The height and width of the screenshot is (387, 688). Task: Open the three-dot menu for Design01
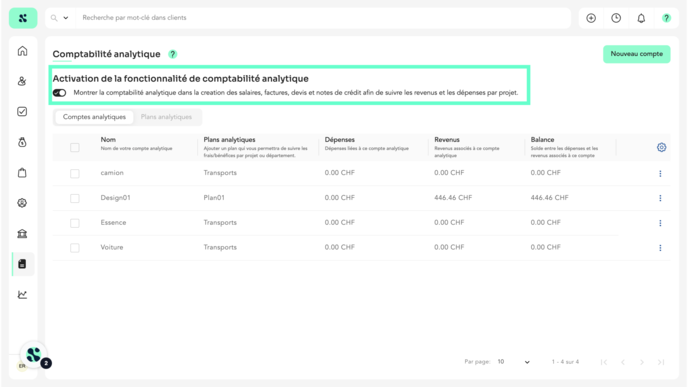click(x=660, y=198)
